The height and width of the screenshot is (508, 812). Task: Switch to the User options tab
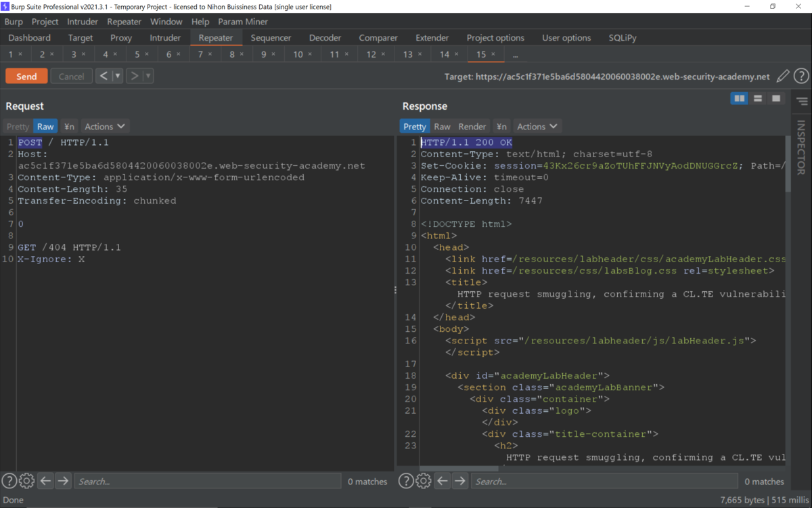point(566,38)
